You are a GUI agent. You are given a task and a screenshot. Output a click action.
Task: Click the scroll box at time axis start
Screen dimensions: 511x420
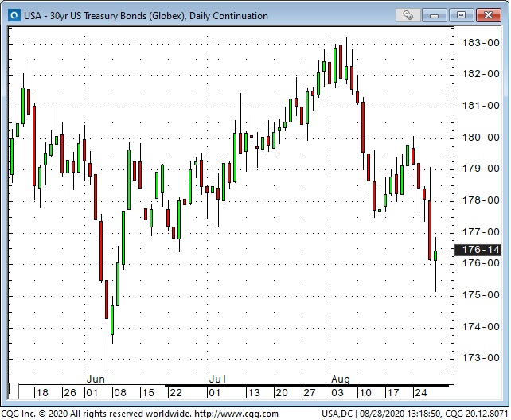(x=14, y=391)
